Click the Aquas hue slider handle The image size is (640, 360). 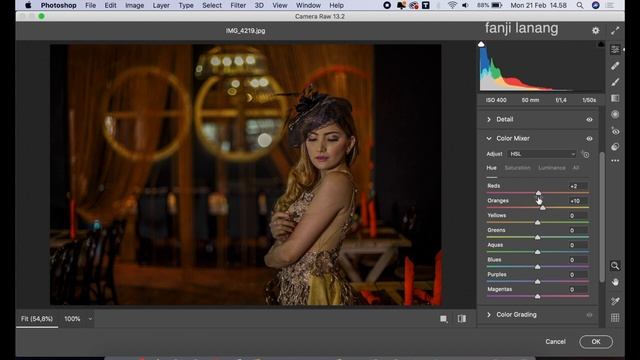pyautogui.click(x=538, y=252)
